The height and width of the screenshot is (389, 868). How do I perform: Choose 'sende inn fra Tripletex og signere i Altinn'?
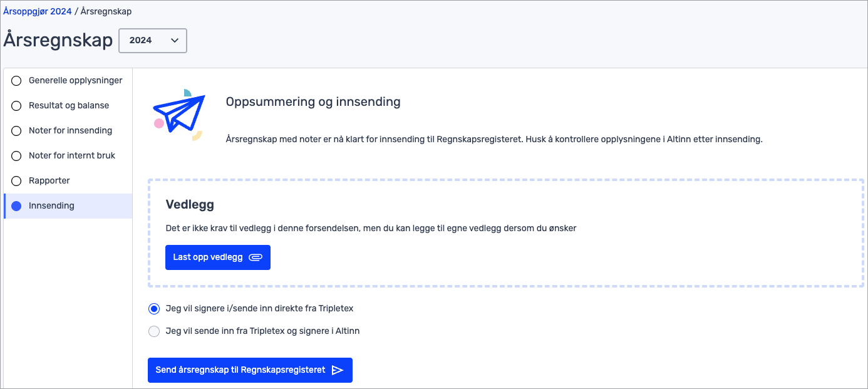tap(154, 331)
